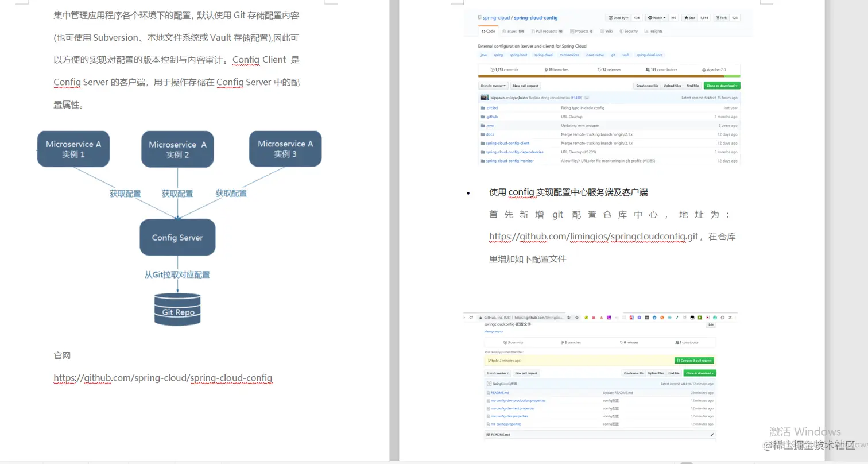Image resolution: width=868 pixels, height=464 pixels.
Task: Click the Compare & pull request button
Action: tap(694, 361)
